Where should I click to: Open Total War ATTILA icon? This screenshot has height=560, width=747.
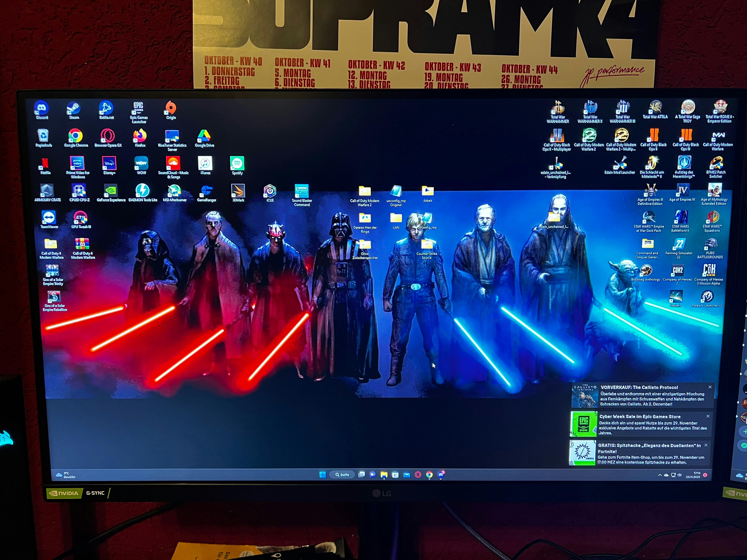(x=655, y=110)
